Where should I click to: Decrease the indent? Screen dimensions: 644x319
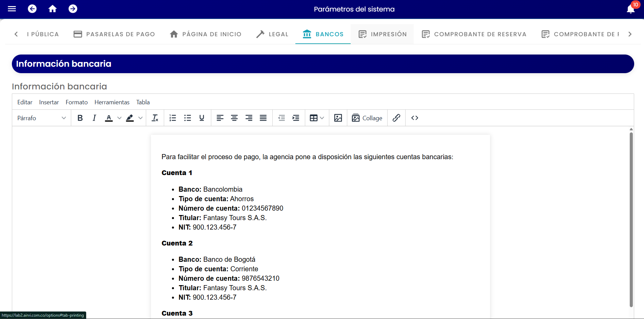(281, 118)
